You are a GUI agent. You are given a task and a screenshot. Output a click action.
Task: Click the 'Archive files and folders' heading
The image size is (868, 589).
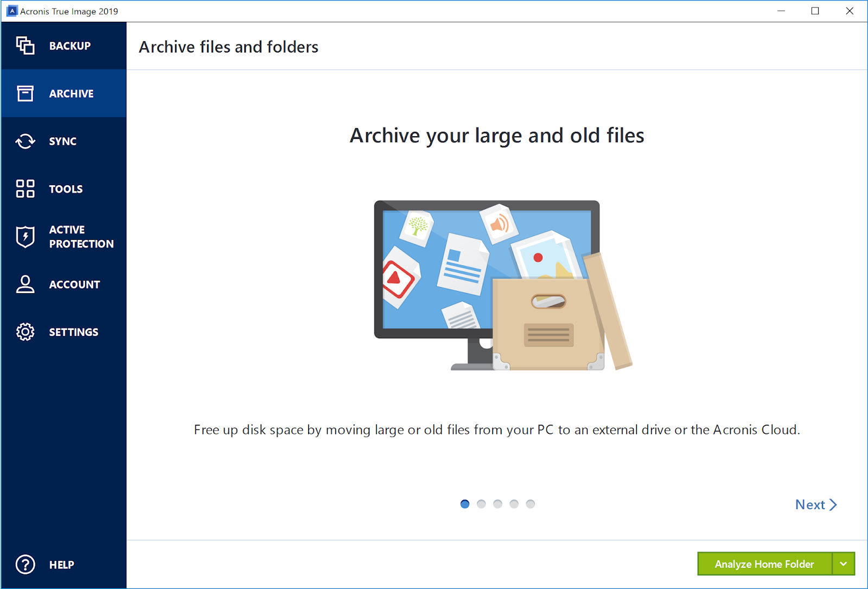pyautogui.click(x=228, y=47)
